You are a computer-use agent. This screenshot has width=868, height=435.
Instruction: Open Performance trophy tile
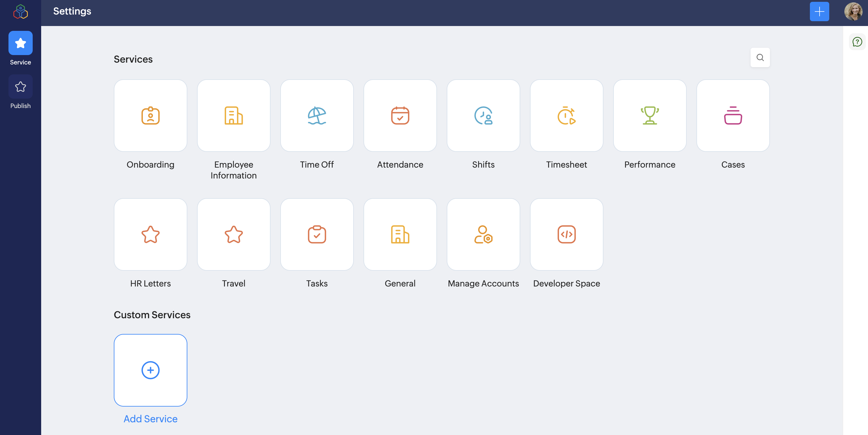[x=650, y=116]
